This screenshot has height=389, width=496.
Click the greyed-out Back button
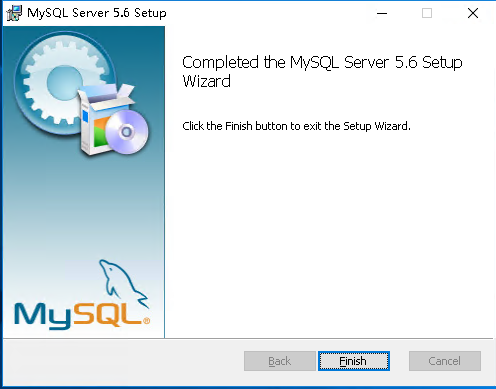[x=280, y=361]
